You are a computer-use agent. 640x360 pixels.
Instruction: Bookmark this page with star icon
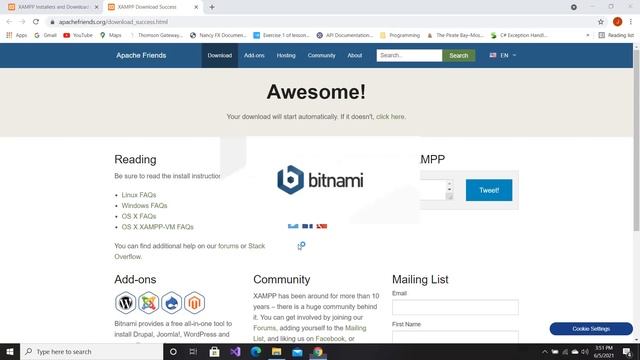pyautogui.click(x=601, y=22)
